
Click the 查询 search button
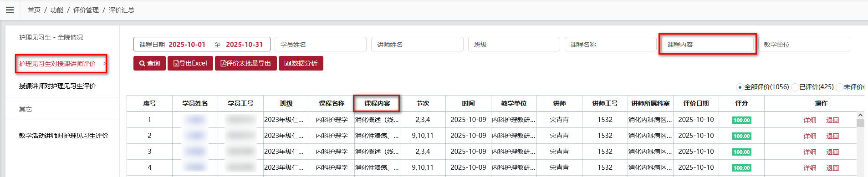pos(149,63)
